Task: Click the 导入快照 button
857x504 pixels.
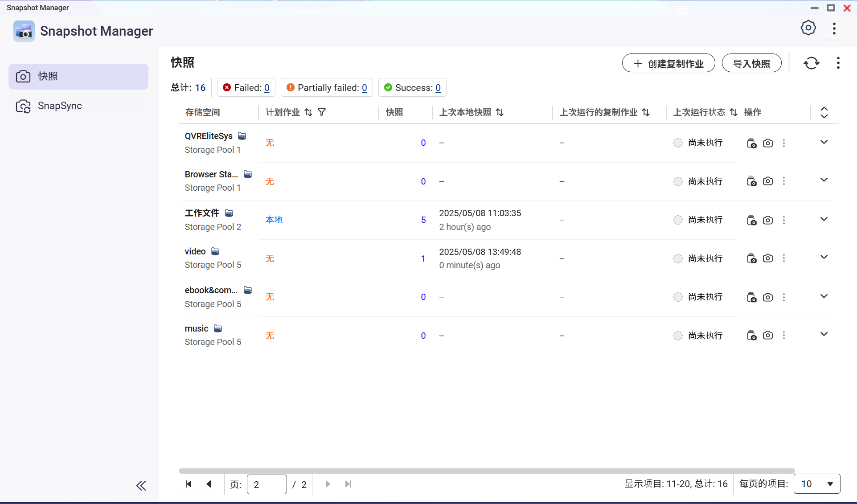Action: 751,63
